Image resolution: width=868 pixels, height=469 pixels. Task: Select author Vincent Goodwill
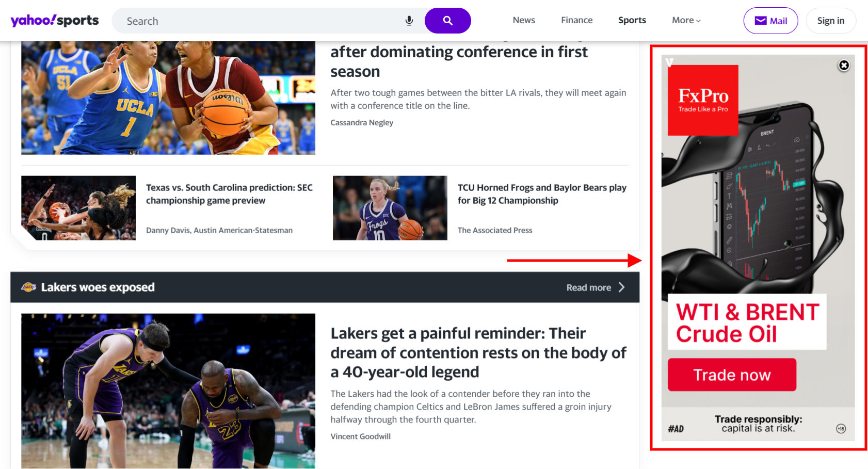[x=361, y=436]
